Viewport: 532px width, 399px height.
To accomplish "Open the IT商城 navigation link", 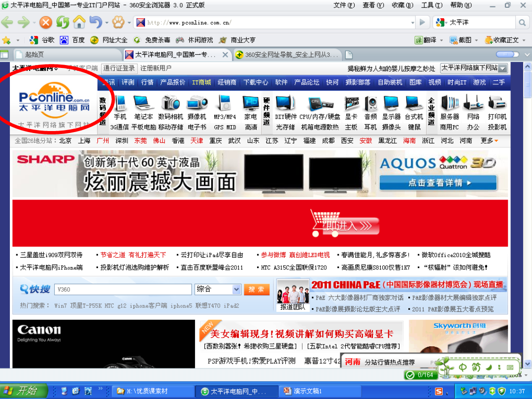I will [201, 82].
